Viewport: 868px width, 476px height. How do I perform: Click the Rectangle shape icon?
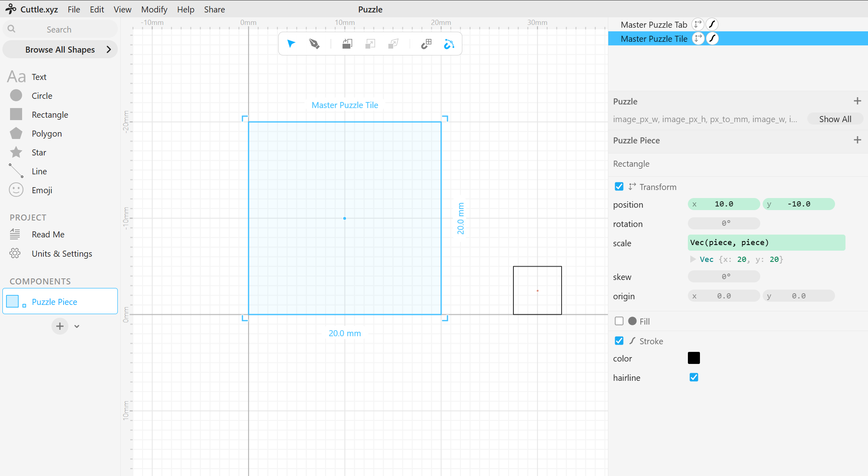[x=16, y=114]
